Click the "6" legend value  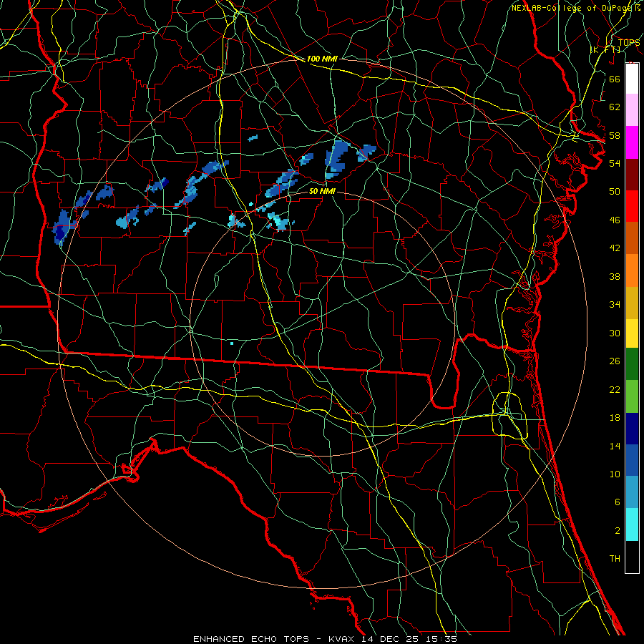click(617, 502)
